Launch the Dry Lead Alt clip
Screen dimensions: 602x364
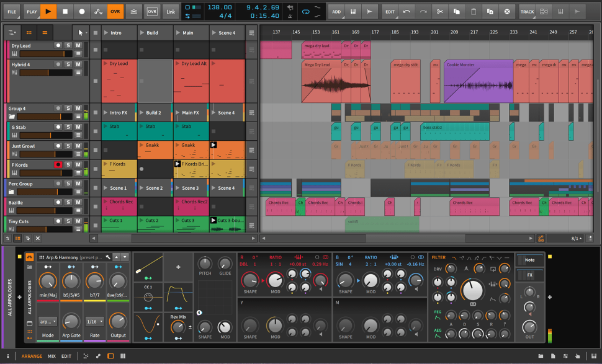click(177, 64)
